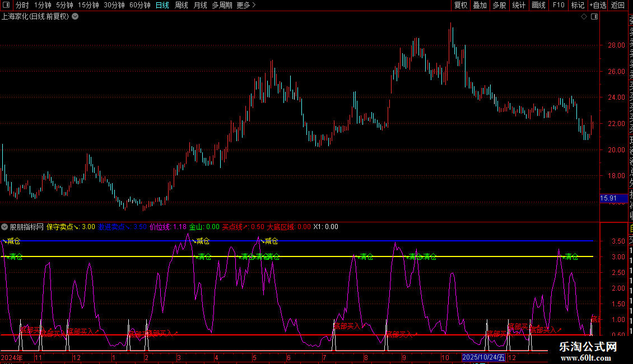The image size is (633, 364).
Task: Click the 保守卖点 3.00 indicator value
Action: coord(71,227)
